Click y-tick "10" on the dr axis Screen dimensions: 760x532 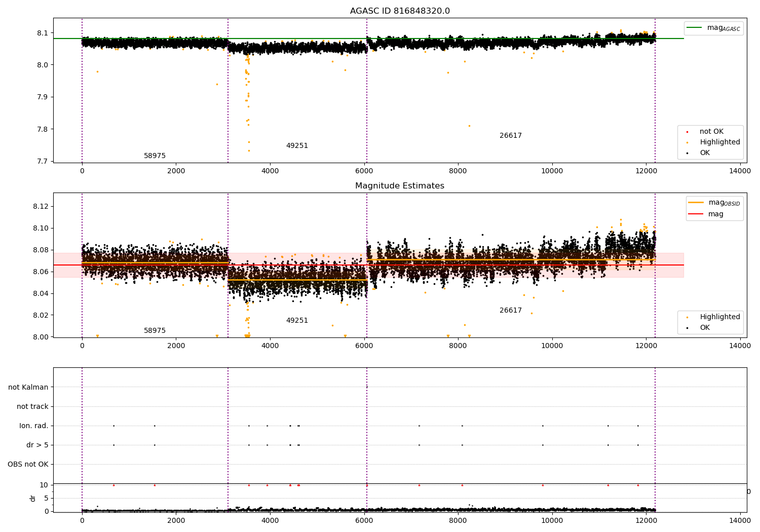pos(44,485)
